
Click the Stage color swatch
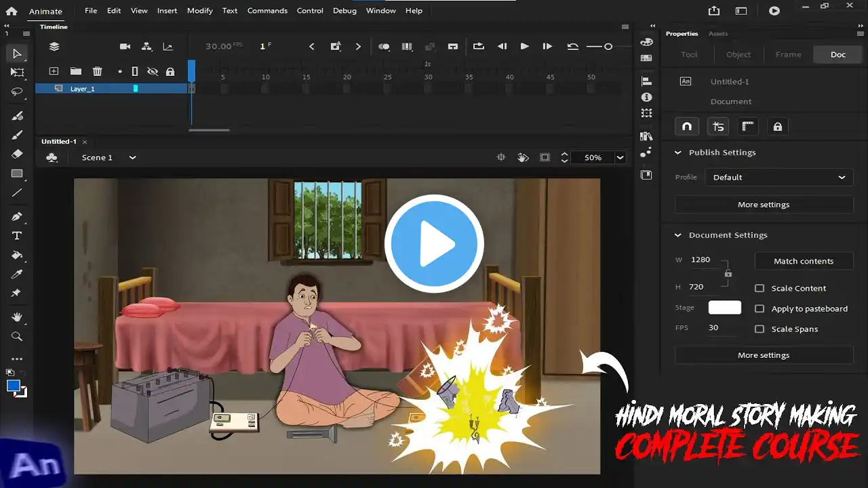point(724,307)
